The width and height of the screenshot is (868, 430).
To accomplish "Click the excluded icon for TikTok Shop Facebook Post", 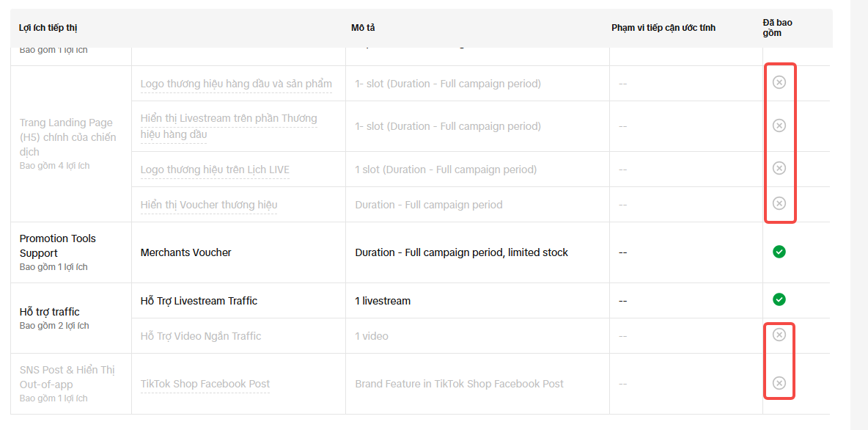I will (x=779, y=383).
